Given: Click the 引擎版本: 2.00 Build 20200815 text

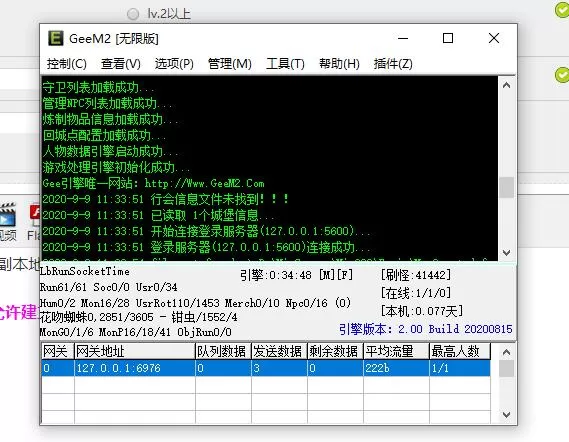Looking at the screenshot, I should (425, 329).
